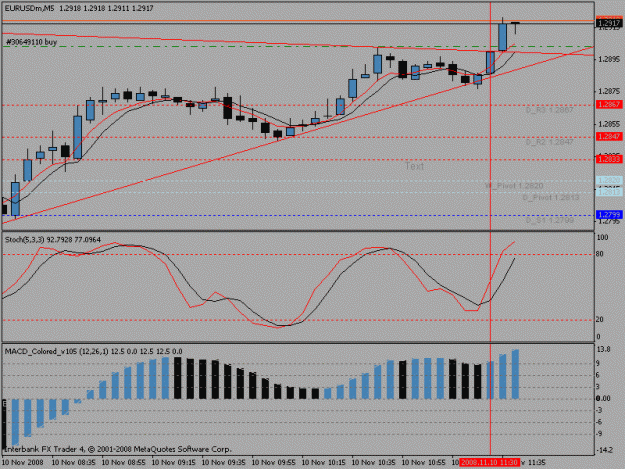Viewport: 625px width, 469px height.
Task: Click the Stochastic scale value 80
Action: point(599,254)
